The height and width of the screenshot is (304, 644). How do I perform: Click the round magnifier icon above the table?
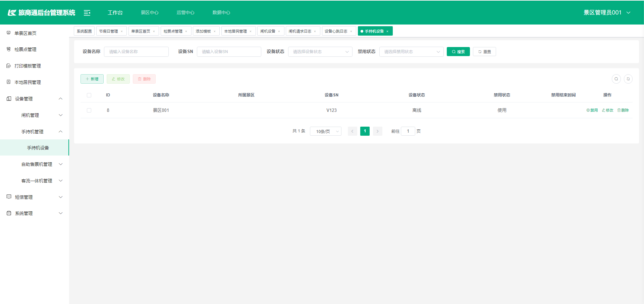click(616, 79)
